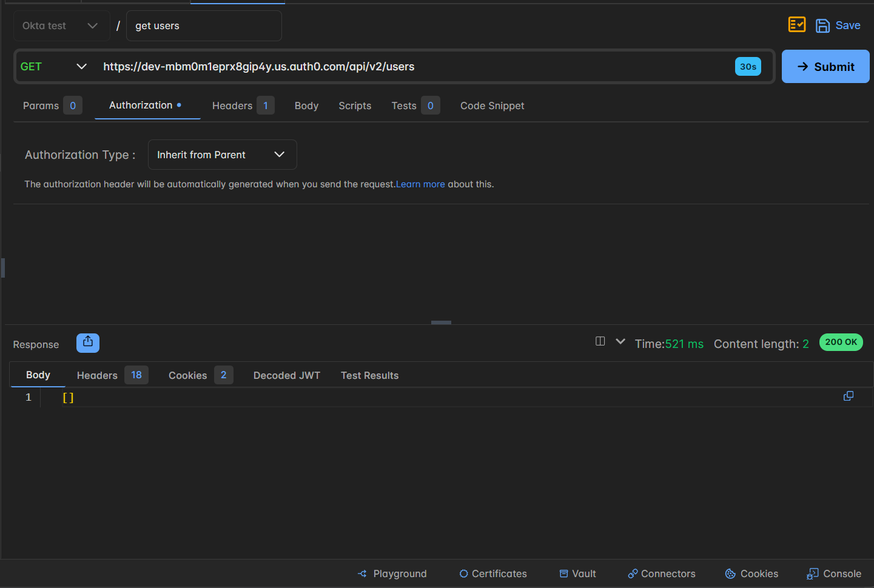Open the Decoded JWT response tab
This screenshot has width=874, height=588.
pyautogui.click(x=286, y=375)
